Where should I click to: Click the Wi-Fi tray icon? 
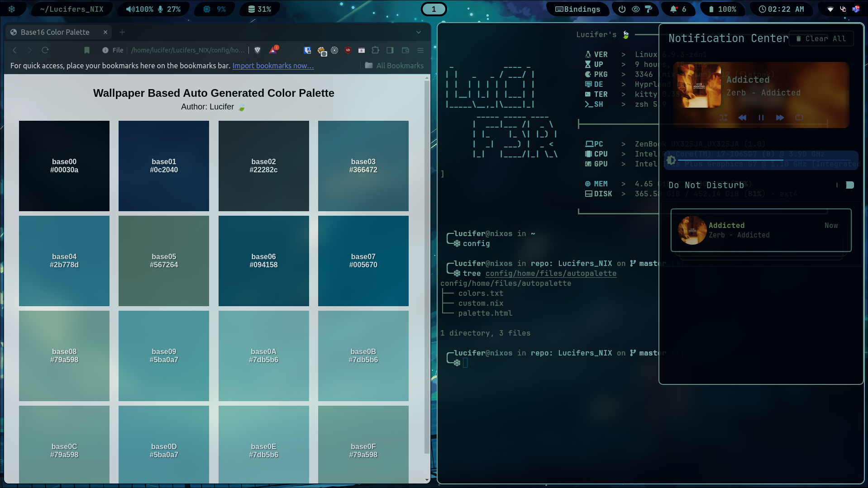pyautogui.click(x=830, y=9)
